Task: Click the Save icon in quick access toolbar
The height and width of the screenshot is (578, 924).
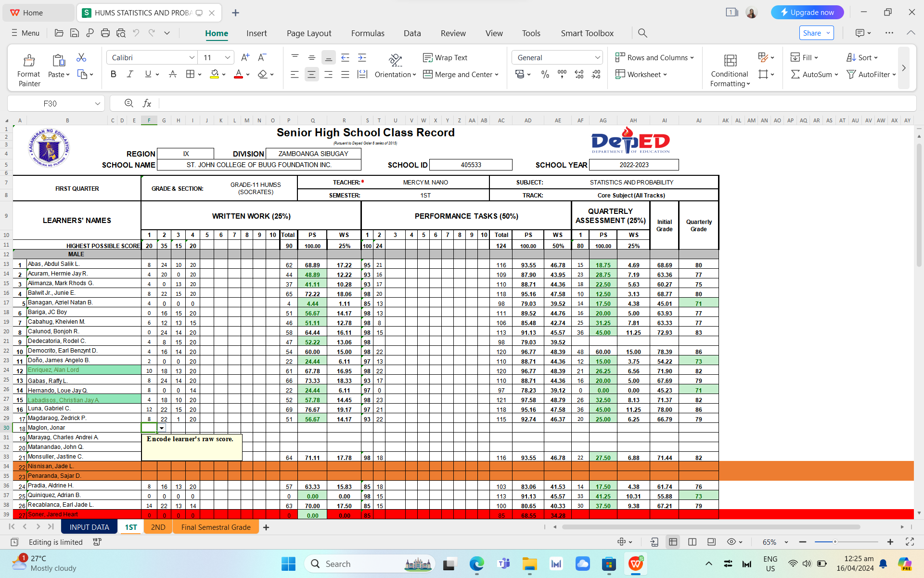Action: tap(75, 33)
